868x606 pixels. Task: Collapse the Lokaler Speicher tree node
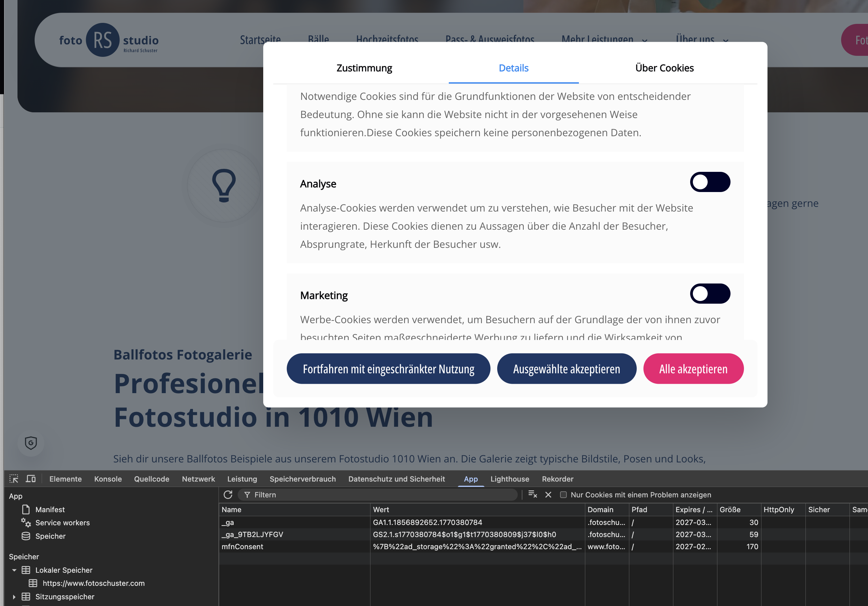click(14, 570)
